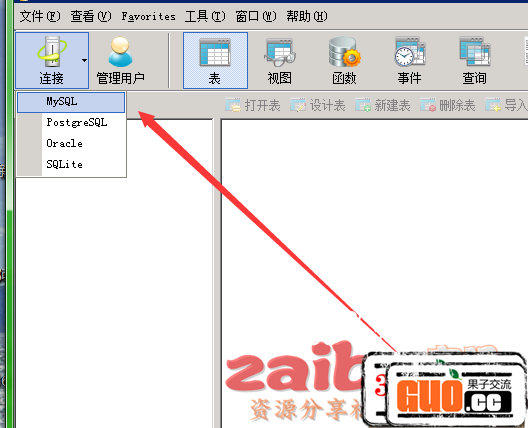Open the 文件 menu

tap(40, 16)
